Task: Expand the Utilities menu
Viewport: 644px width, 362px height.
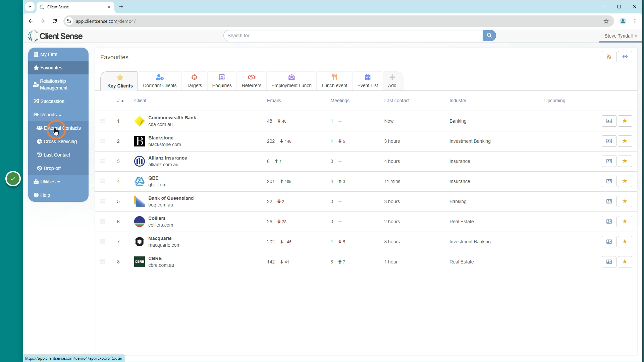Action: click(x=58, y=182)
